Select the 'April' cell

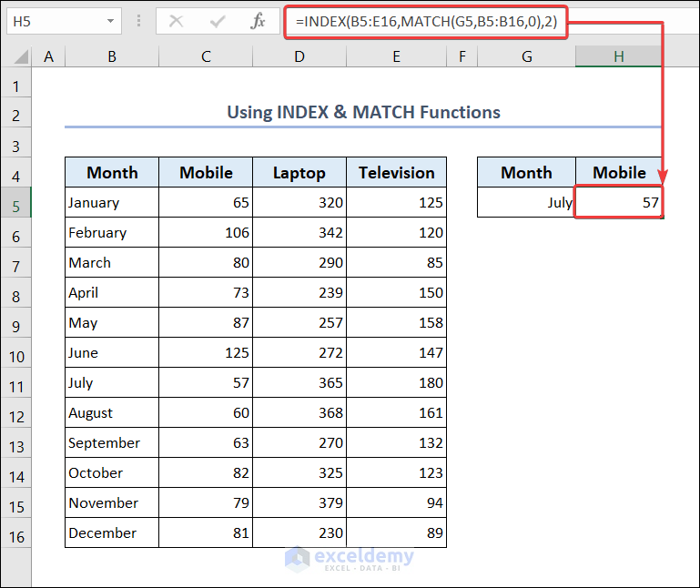112,292
